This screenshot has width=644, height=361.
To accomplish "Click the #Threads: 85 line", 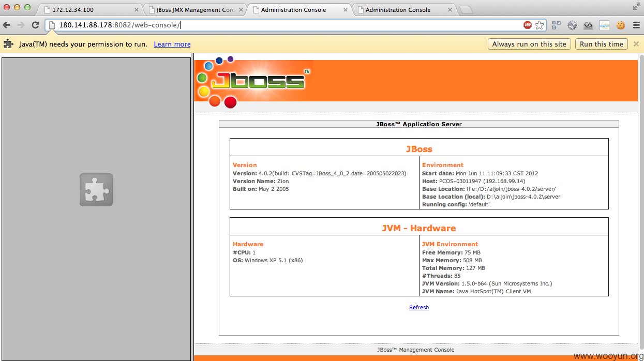I will click(441, 276).
